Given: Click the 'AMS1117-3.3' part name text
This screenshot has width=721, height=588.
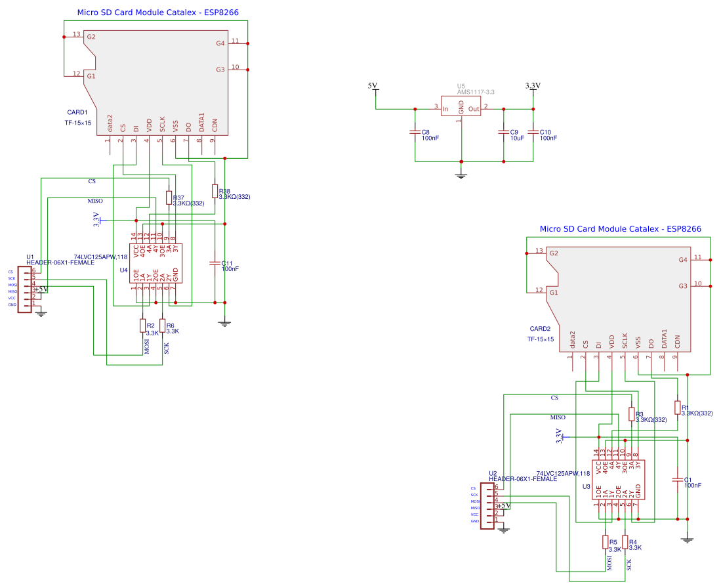Looking at the screenshot, I should pyautogui.click(x=476, y=92).
